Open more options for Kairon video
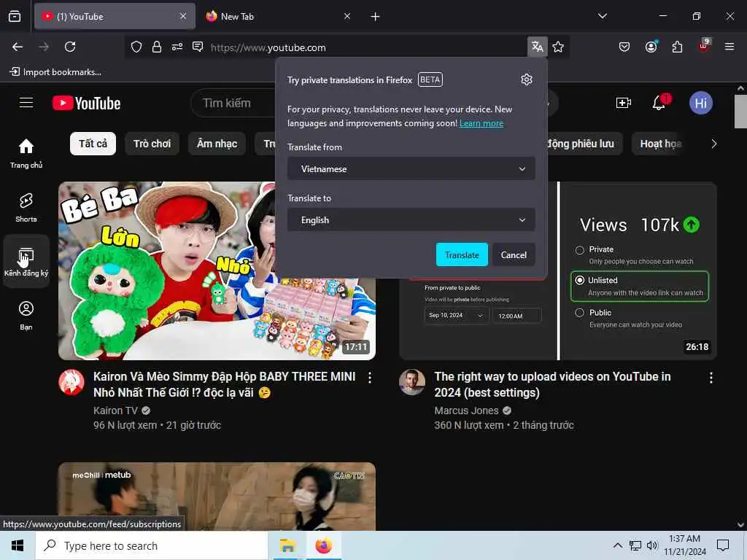 (x=370, y=378)
